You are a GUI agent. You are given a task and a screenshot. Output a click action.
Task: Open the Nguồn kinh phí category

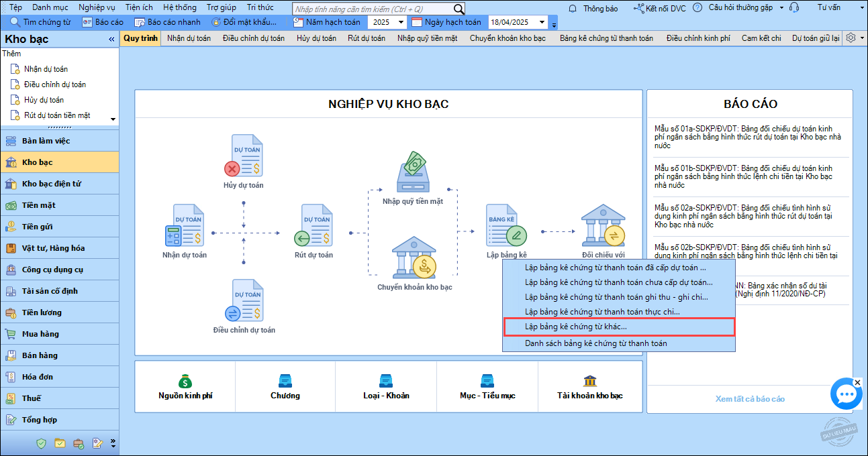tap(185, 386)
